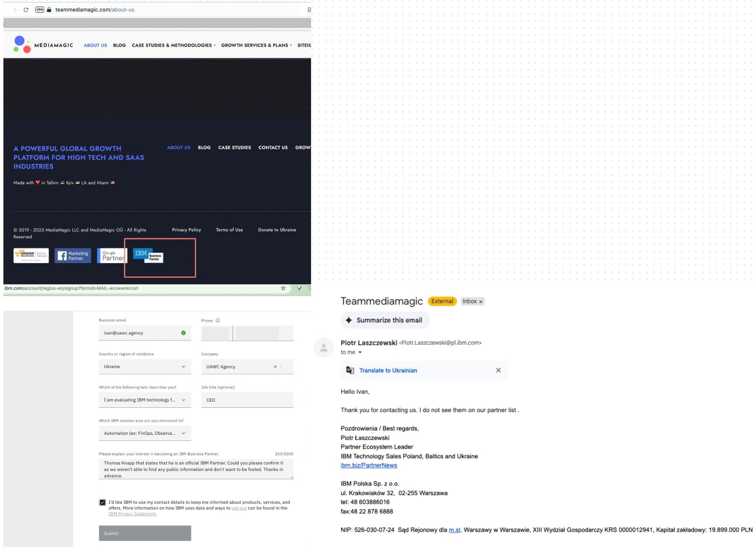
Task: Expand Case Studies & Methodologies menu
Action: pos(174,45)
